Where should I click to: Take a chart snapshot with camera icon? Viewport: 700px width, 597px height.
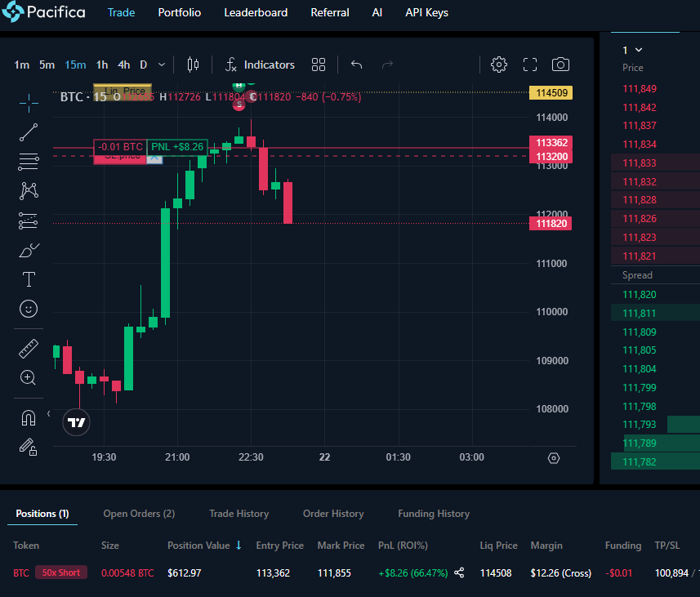click(560, 65)
